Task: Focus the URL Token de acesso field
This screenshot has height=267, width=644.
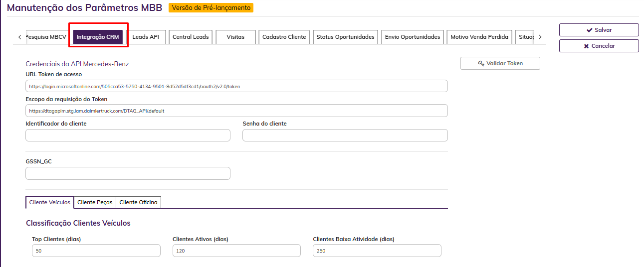Action: 236,86
